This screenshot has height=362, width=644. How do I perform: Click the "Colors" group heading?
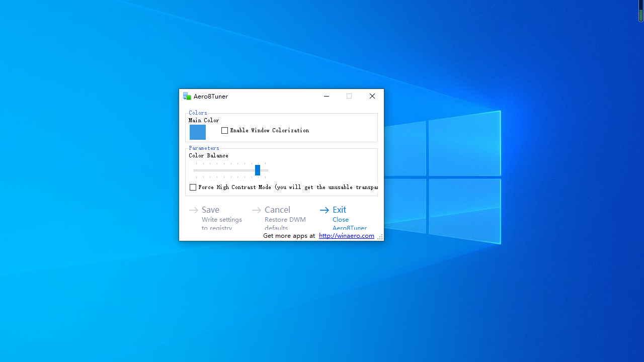[x=198, y=113]
